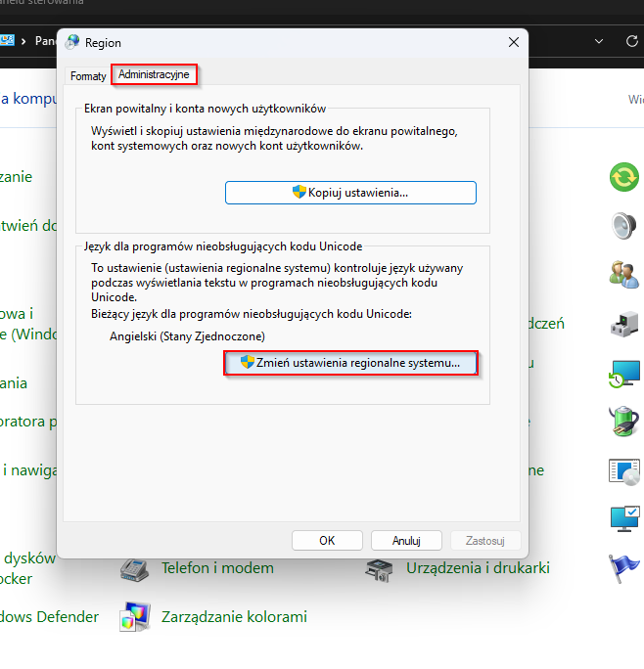The width and height of the screenshot is (644, 669).
Task: Open the Urządzenia i drukarki link
Action: point(478,568)
